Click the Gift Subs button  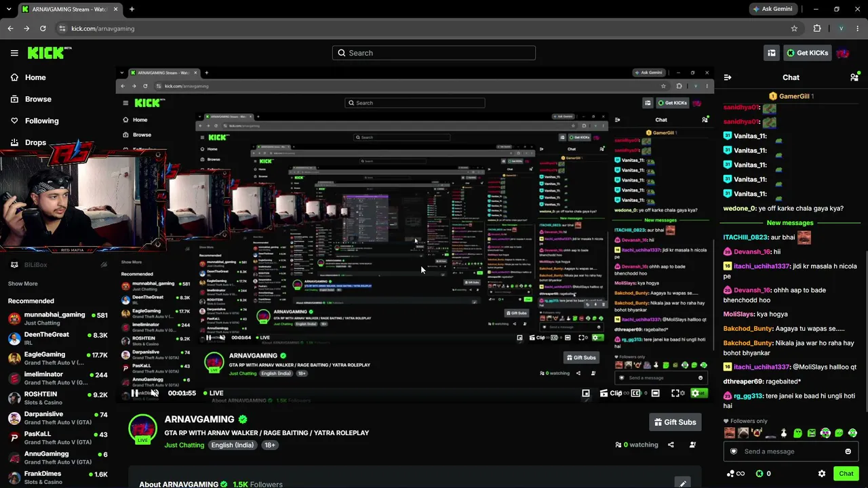click(674, 422)
